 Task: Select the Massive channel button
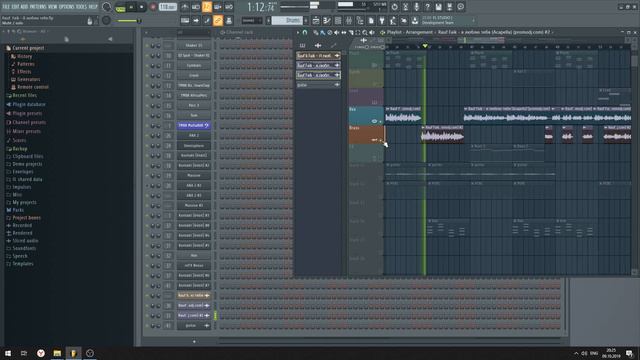(194, 176)
